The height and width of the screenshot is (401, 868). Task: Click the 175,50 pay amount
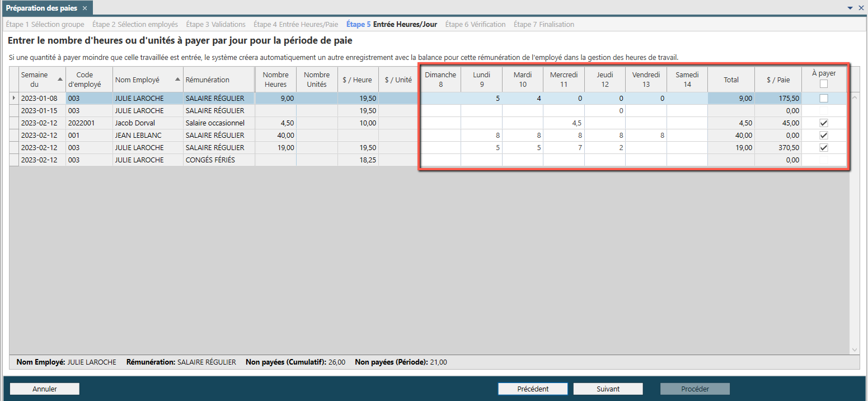tap(778, 99)
